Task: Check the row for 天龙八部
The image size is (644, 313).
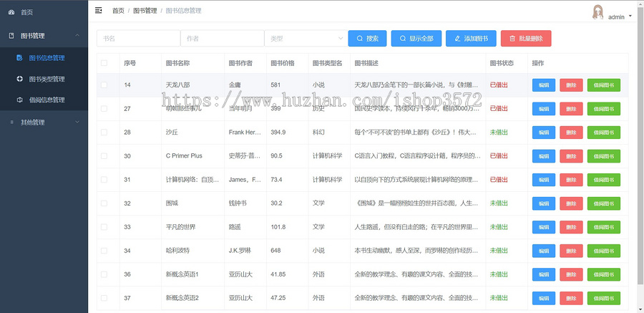Action: 104,85
